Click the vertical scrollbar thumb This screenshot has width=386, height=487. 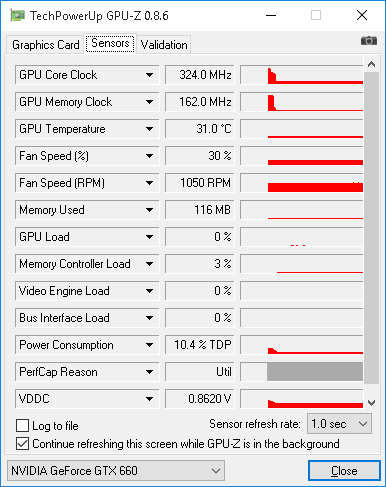pyautogui.click(x=372, y=228)
